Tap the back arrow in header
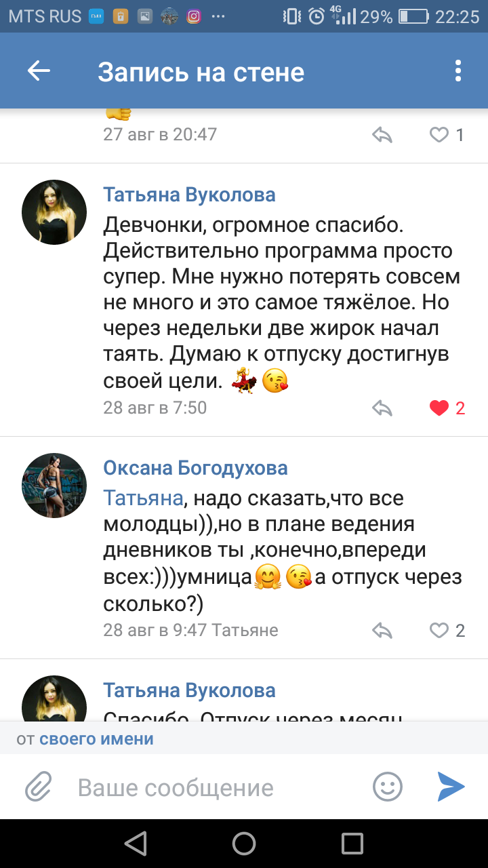 [39, 71]
